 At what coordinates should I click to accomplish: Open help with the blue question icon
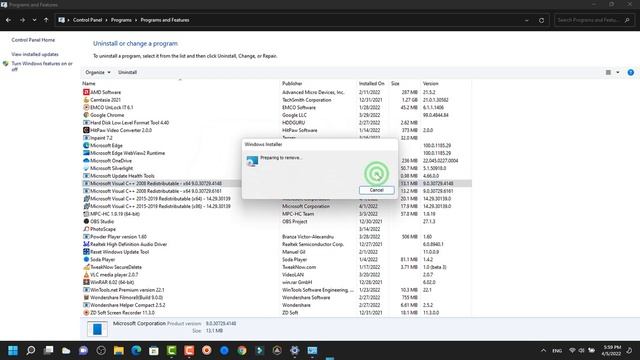pos(631,72)
